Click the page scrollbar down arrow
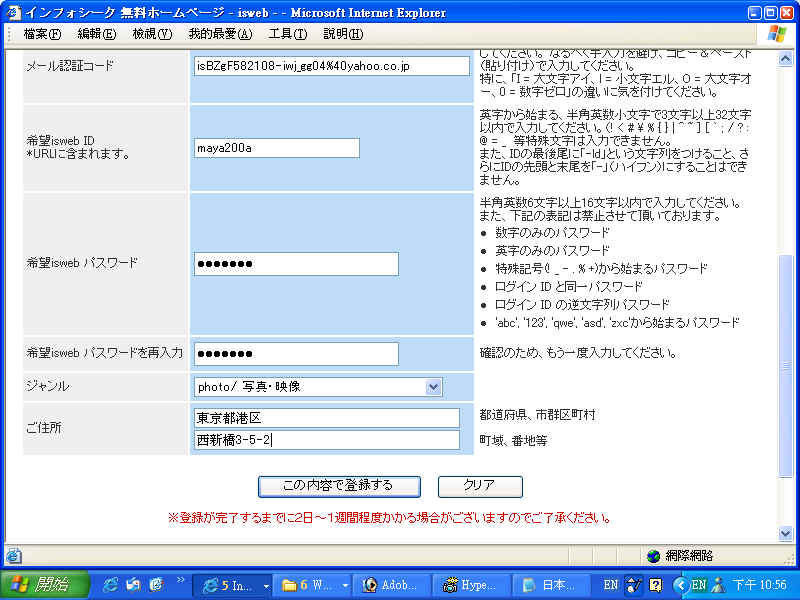This screenshot has width=800, height=600. click(x=785, y=534)
